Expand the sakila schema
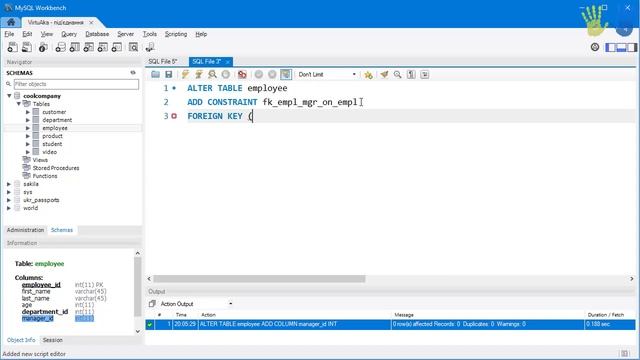 9,184
